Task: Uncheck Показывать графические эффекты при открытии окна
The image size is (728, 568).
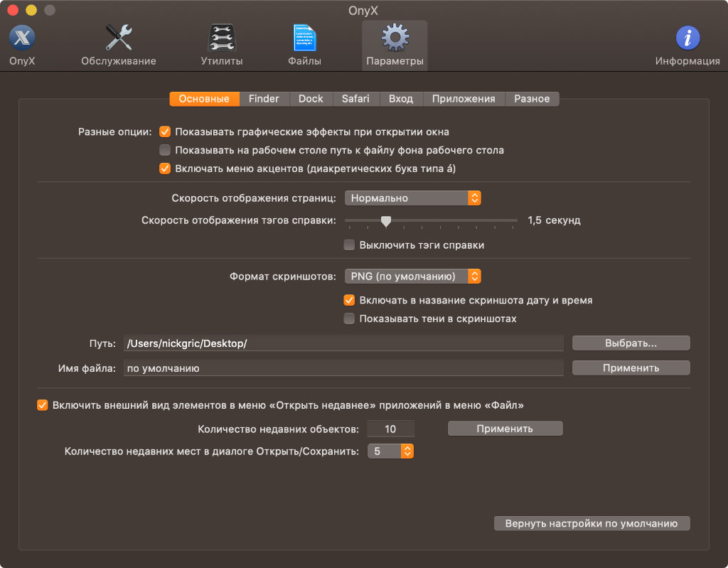Action: 165,132
